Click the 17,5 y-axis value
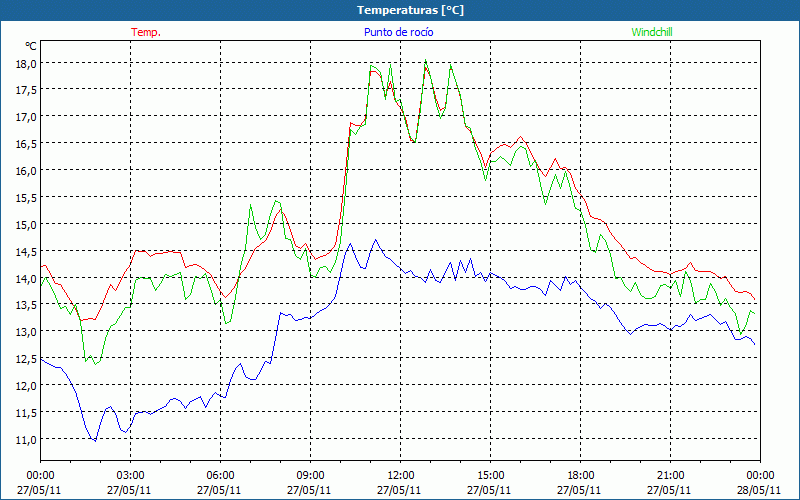 27,90
